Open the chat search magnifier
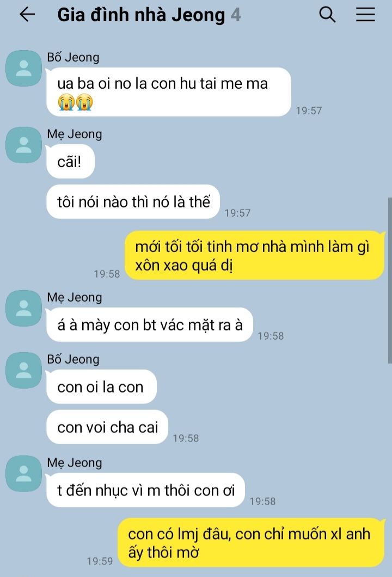This screenshot has width=392, height=577. [x=327, y=15]
